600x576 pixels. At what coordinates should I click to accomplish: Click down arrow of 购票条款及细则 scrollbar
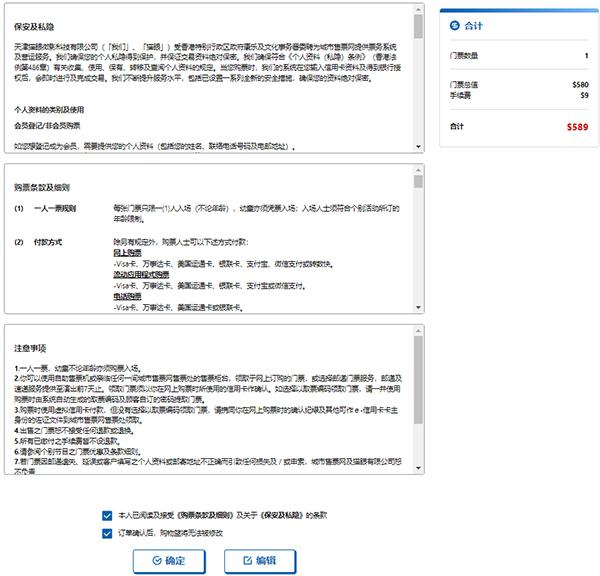[419, 308]
